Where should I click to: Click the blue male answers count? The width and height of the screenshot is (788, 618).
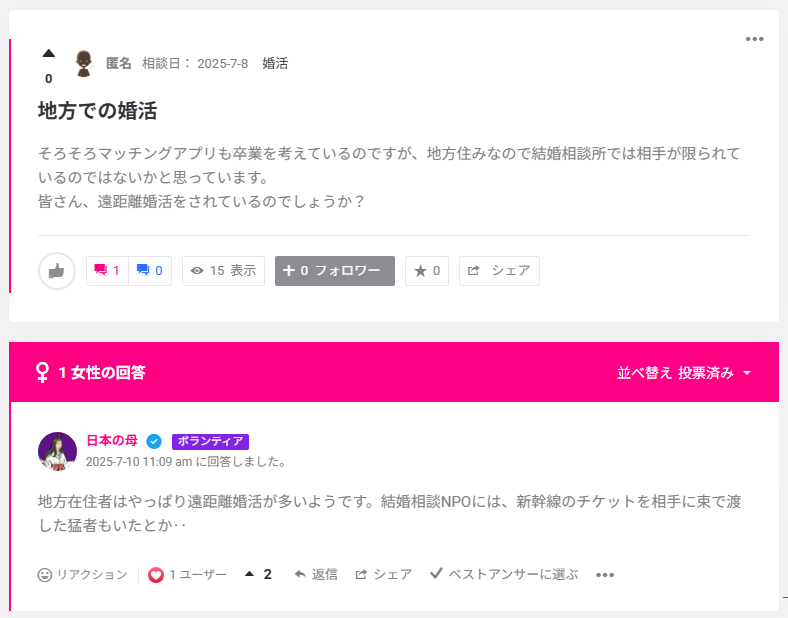click(x=150, y=271)
